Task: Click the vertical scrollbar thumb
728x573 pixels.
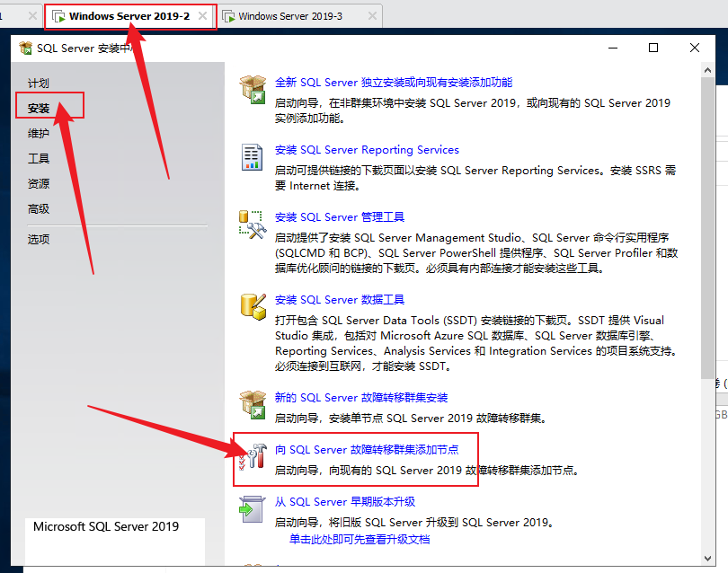Action: (x=707, y=227)
